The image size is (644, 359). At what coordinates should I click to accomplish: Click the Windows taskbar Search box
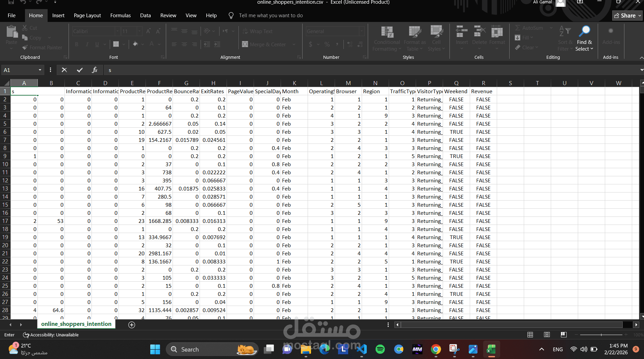(x=212, y=349)
